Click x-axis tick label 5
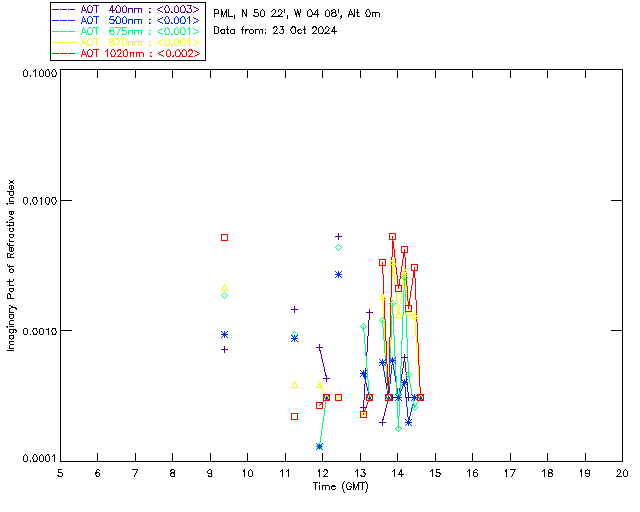The height and width of the screenshot is (512, 640). point(60,473)
